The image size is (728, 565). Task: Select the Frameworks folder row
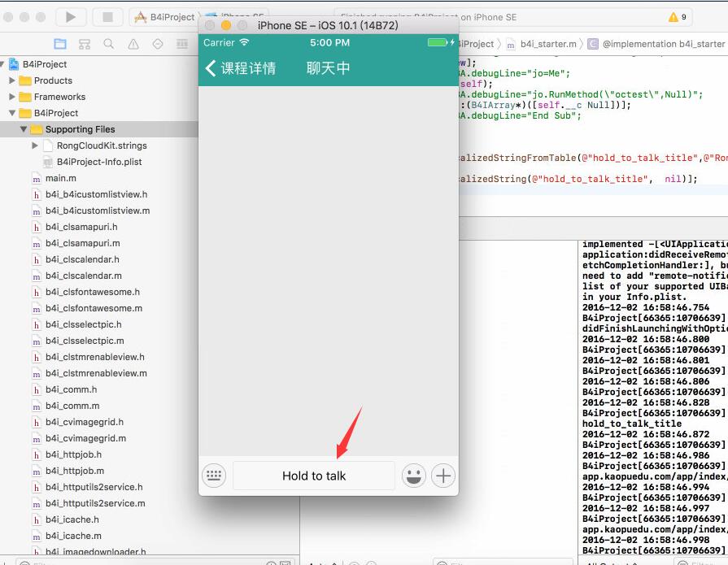coord(99,97)
